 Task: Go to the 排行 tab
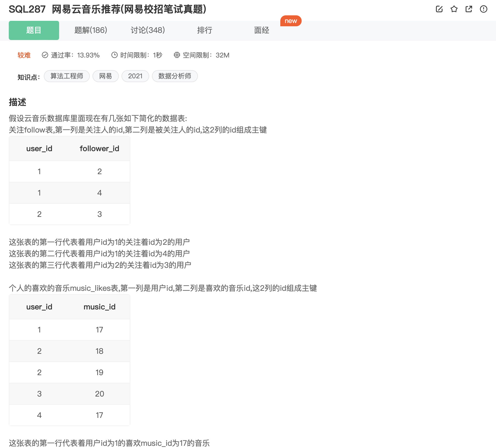pos(204,30)
